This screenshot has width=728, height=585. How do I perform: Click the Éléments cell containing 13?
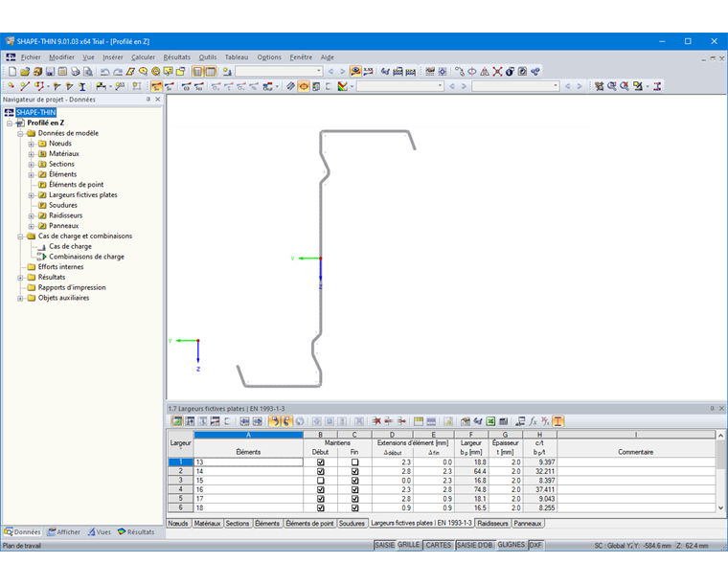click(x=248, y=462)
